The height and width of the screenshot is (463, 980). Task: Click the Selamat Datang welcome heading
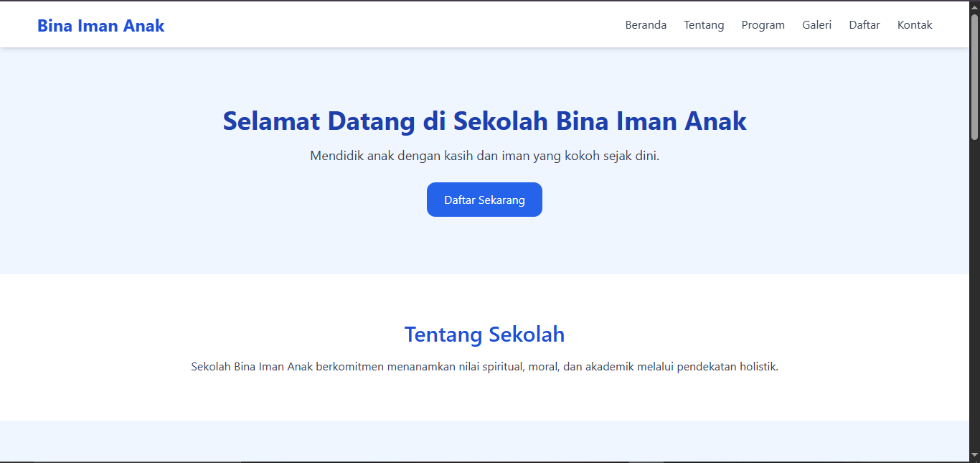click(x=484, y=121)
